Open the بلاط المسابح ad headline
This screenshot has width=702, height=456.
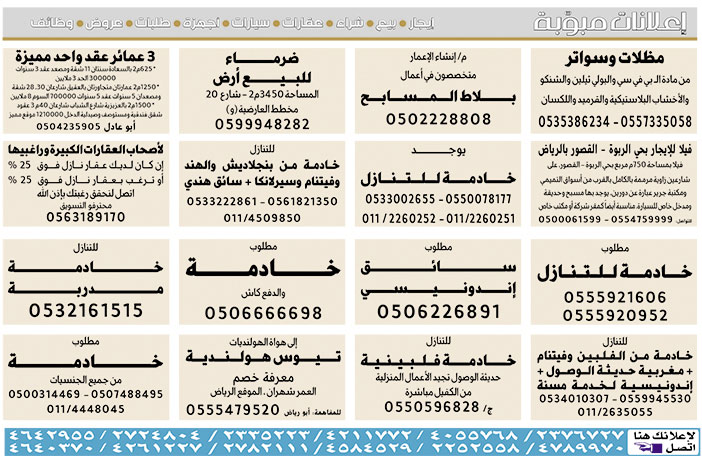pyautogui.click(x=438, y=97)
